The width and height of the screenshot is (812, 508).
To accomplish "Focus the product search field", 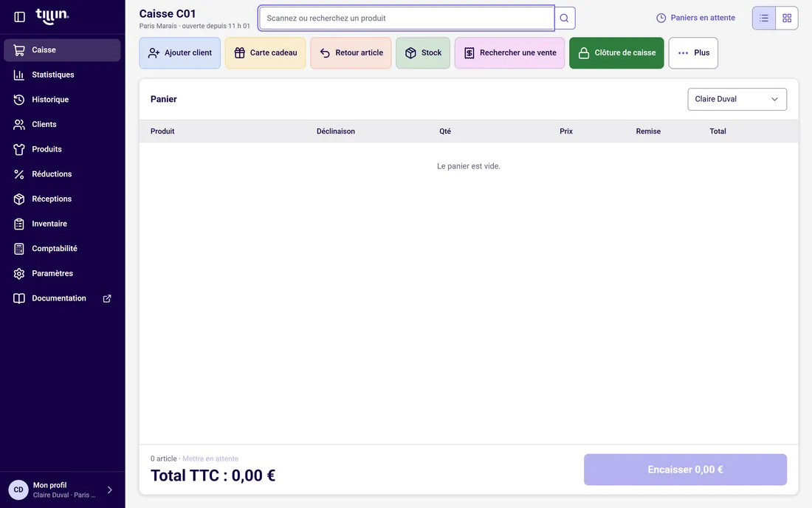I will click(x=407, y=18).
